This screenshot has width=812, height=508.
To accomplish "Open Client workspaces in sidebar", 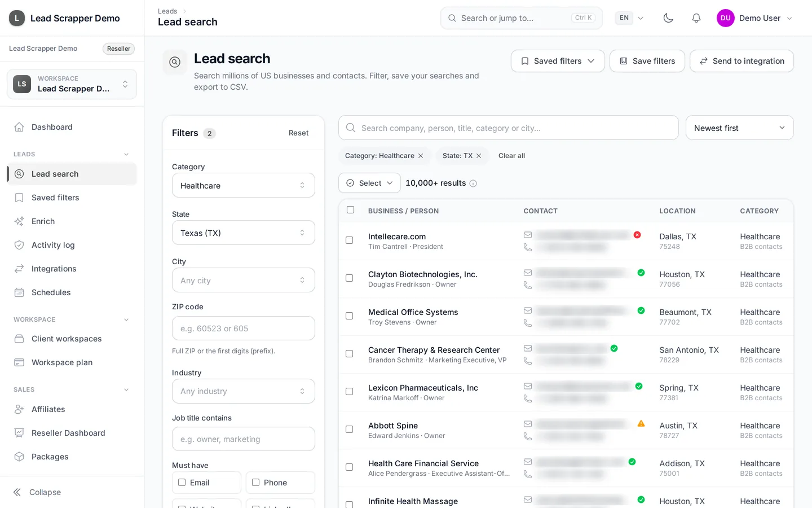I will pyautogui.click(x=72, y=339).
